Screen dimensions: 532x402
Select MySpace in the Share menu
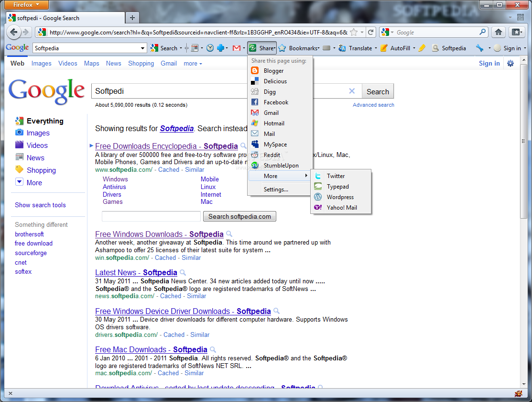click(x=280, y=145)
